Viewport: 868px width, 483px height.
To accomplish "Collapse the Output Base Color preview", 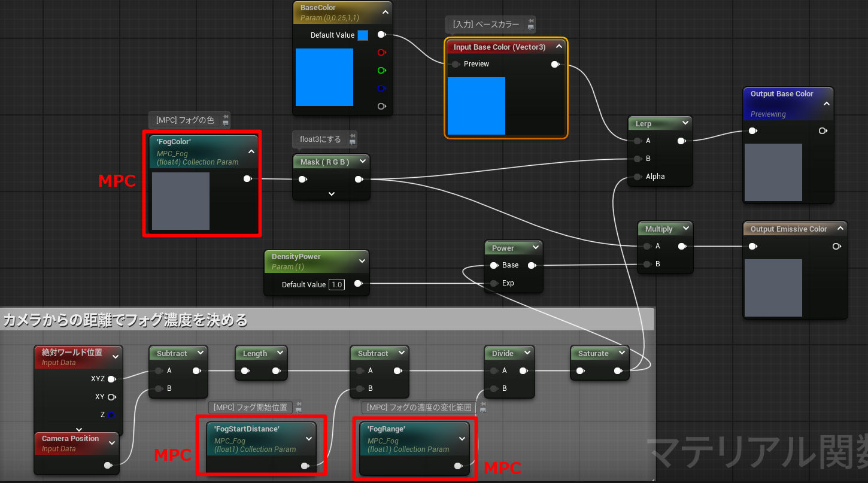I will [826, 104].
